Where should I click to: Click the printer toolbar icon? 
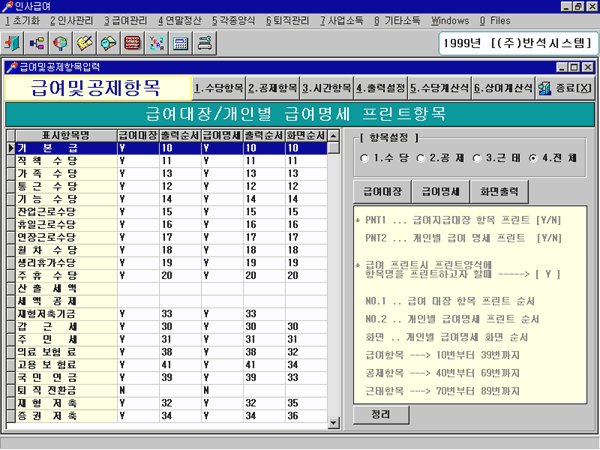[205, 44]
